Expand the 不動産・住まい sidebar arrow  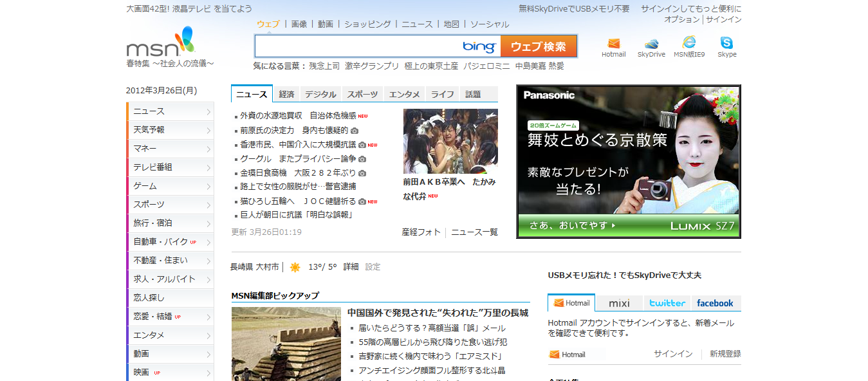[x=208, y=261]
